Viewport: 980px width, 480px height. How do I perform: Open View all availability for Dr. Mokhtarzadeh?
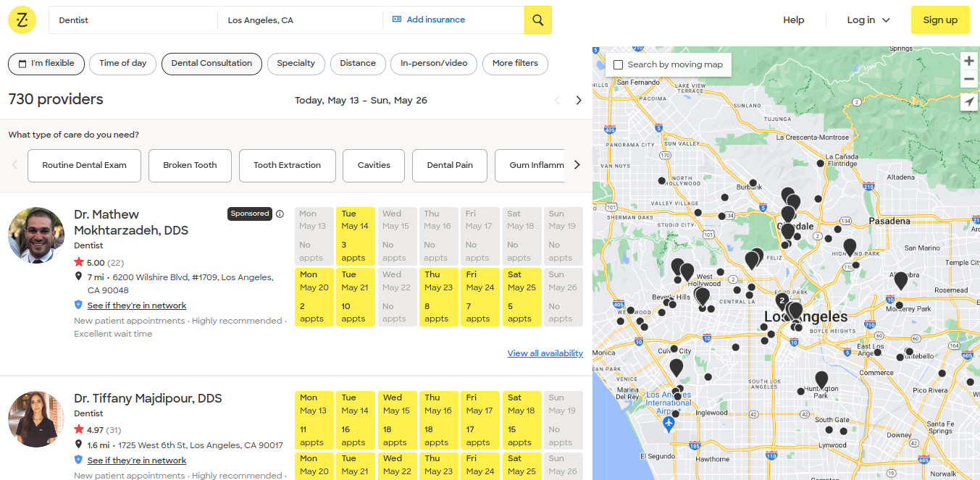[545, 353]
